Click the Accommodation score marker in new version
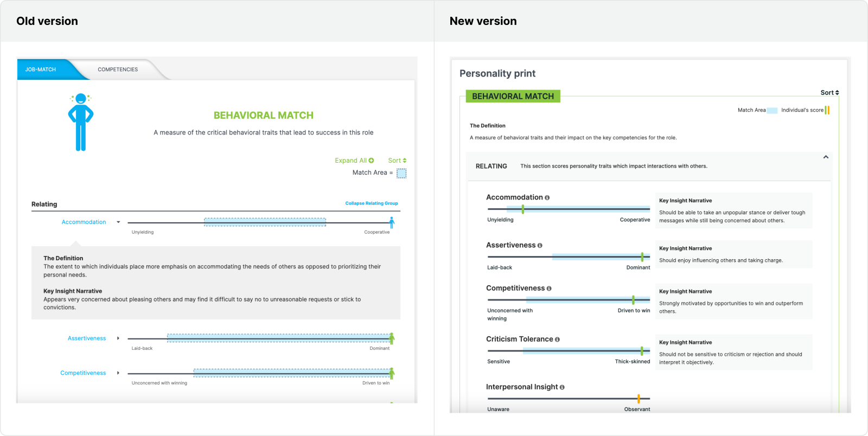Viewport: 868px width, 436px height. click(523, 209)
